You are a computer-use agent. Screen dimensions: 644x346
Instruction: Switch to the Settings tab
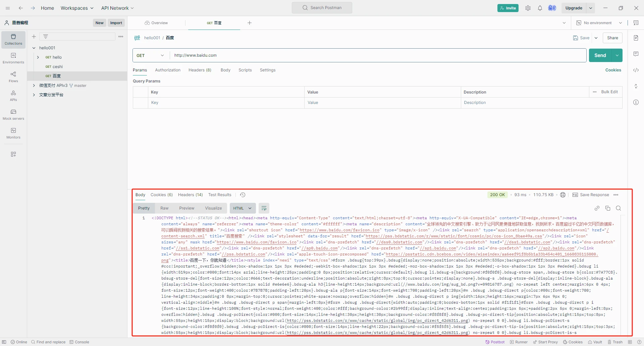click(x=268, y=70)
